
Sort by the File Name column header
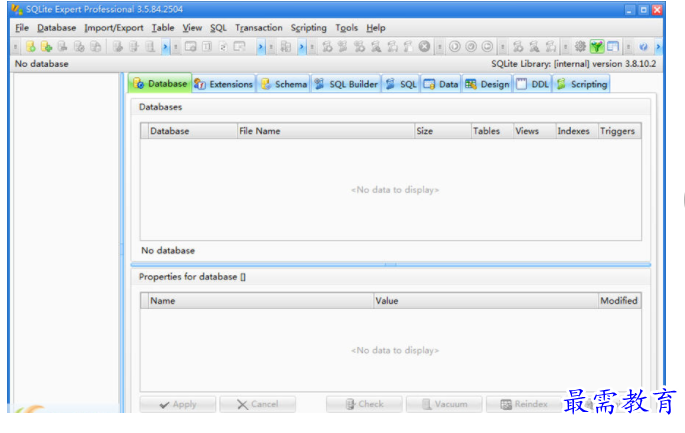325,131
